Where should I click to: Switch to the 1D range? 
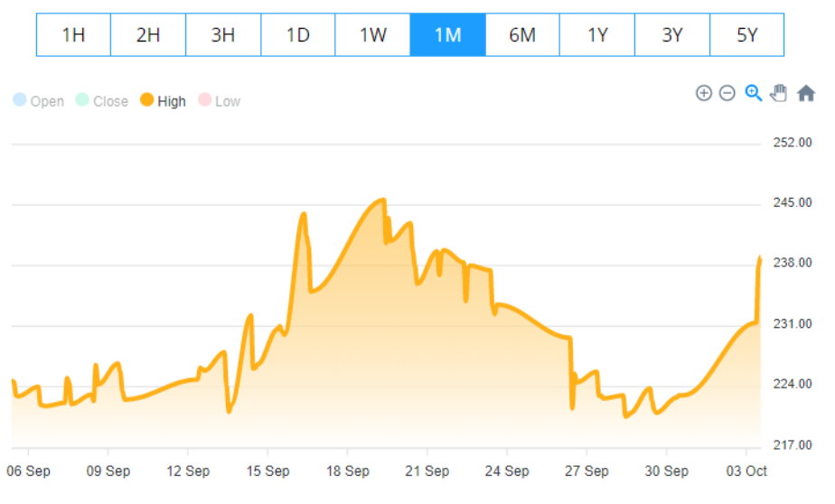(298, 35)
